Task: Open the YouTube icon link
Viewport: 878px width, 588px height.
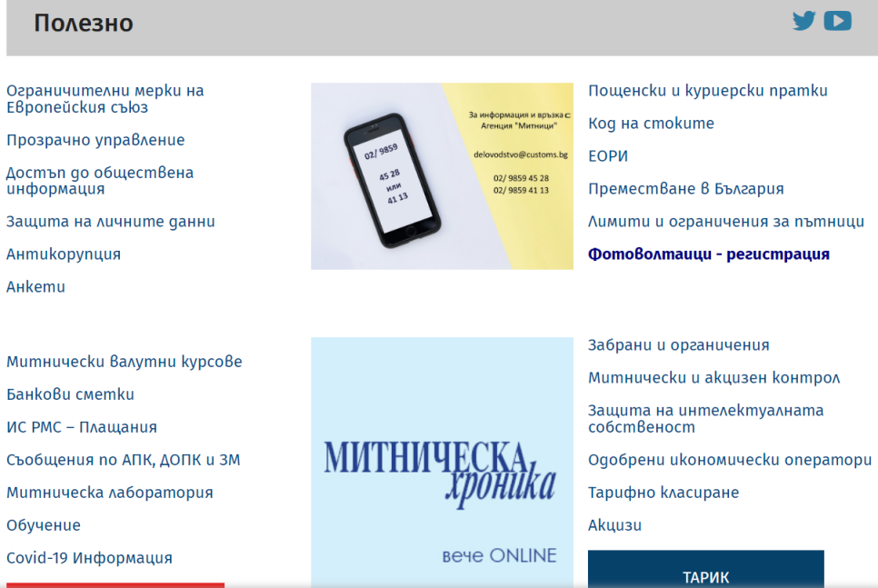Action: [x=837, y=21]
